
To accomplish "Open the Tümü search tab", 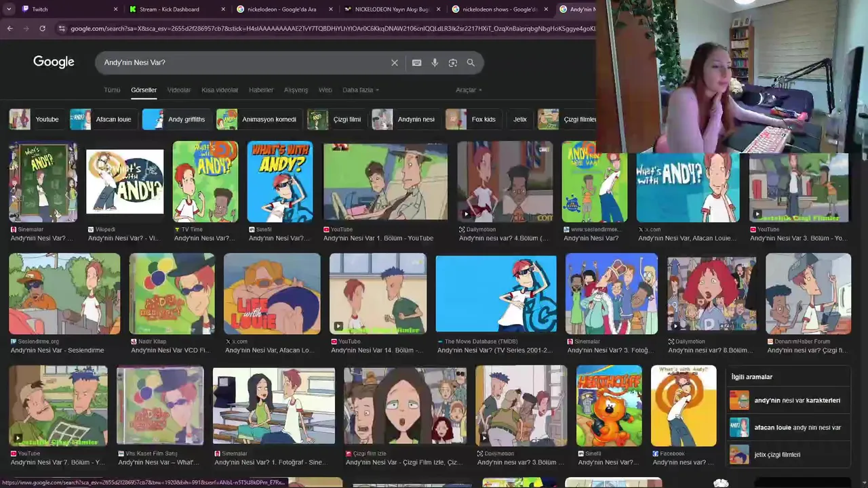I will pyautogui.click(x=112, y=89).
